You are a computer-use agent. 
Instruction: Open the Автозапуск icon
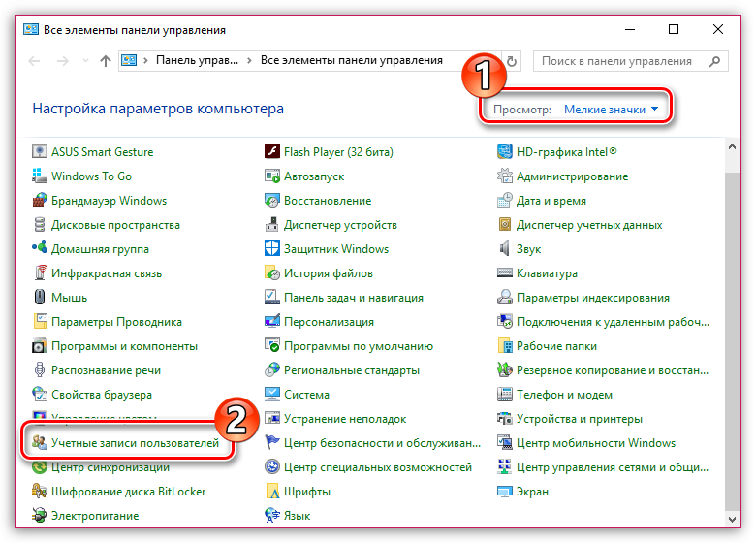pyautogui.click(x=272, y=176)
